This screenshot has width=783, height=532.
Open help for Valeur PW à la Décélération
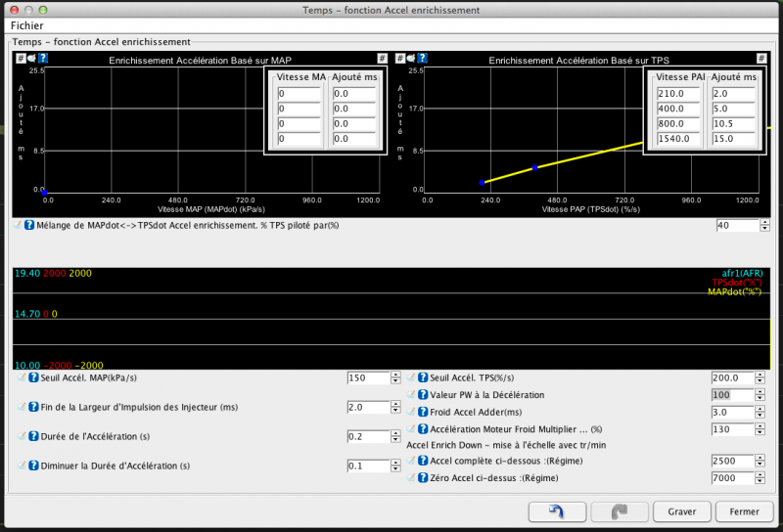(423, 394)
